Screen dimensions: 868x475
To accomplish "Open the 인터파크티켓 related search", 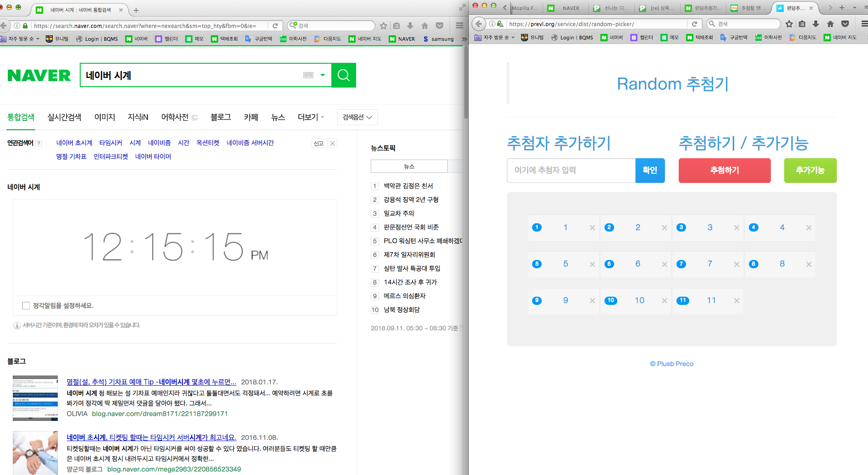I will (111, 156).
